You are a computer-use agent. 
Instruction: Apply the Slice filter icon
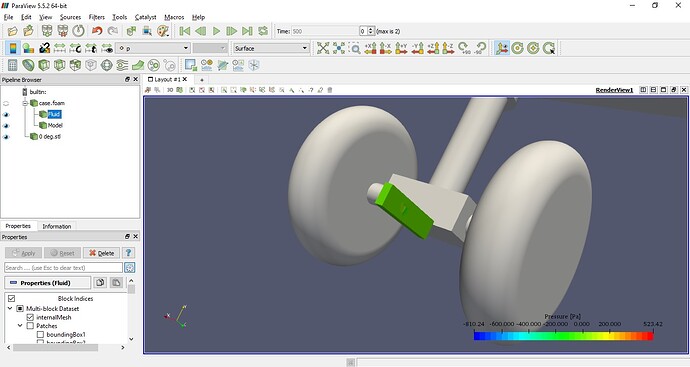click(x=59, y=65)
